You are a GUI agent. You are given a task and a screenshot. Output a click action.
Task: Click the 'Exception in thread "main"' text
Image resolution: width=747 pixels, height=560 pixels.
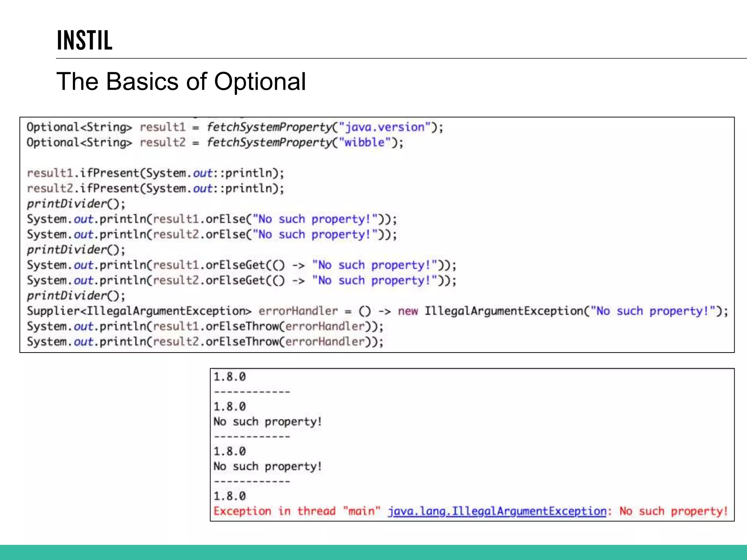click(297, 511)
